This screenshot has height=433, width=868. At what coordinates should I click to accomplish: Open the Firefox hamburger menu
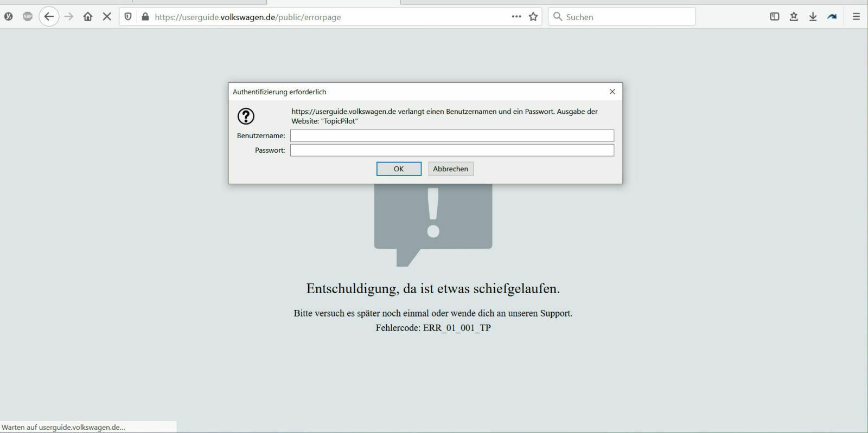tap(856, 17)
